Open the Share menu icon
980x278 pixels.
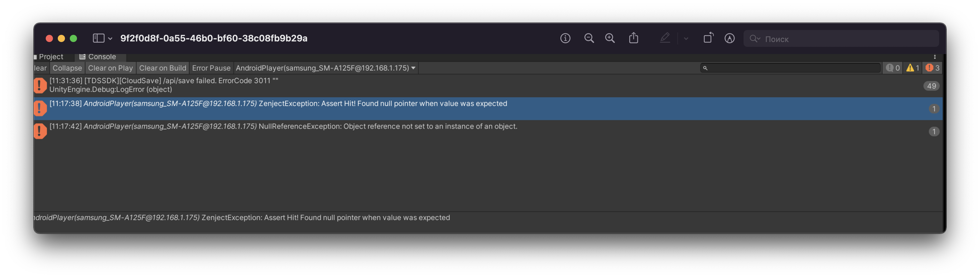tap(633, 38)
